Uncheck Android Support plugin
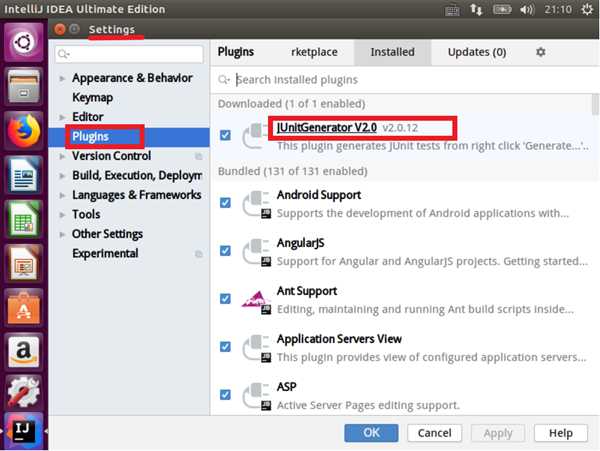The height and width of the screenshot is (451, 600). [225, 202]
